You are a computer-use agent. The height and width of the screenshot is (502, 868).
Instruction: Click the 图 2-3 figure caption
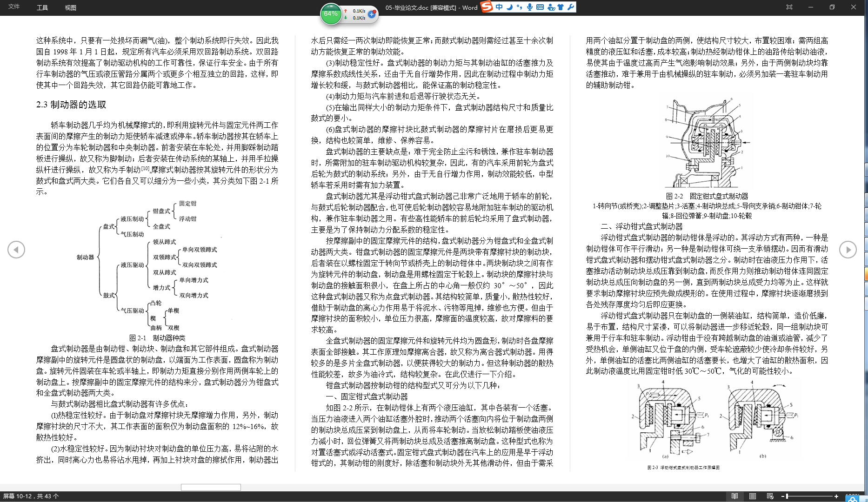pyautogui.click(x=683, y=468)
